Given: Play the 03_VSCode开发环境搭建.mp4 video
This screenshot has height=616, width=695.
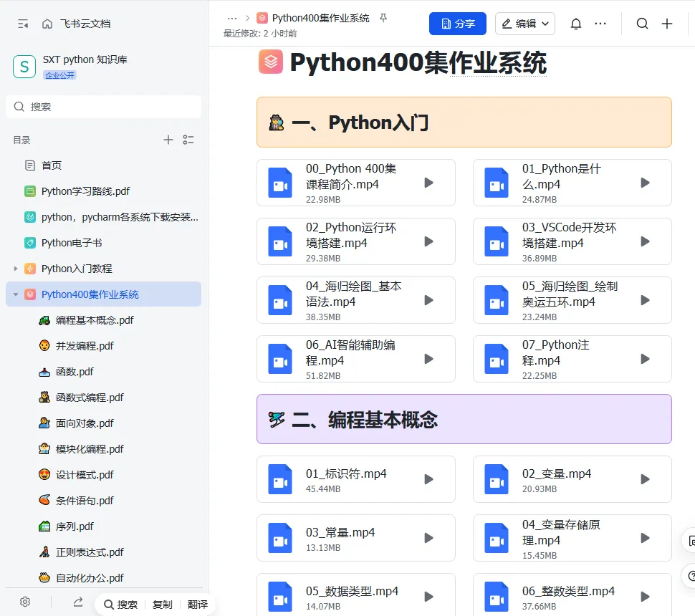Looking at the screenshot, I should coord(645,241).
